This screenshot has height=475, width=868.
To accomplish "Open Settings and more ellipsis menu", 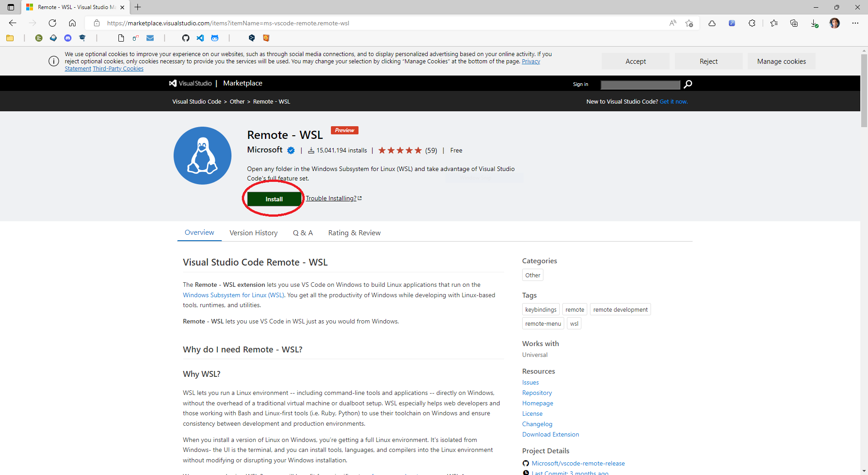I will click(x=855, y=23).
